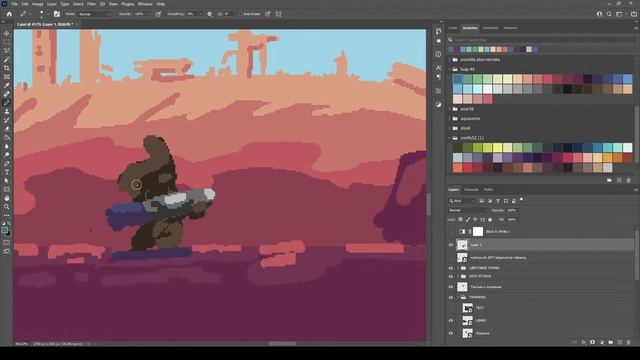This screenshot has width=640, height=360.
Task: Toggle lock all padlock icon
Action: click(490, 220)
